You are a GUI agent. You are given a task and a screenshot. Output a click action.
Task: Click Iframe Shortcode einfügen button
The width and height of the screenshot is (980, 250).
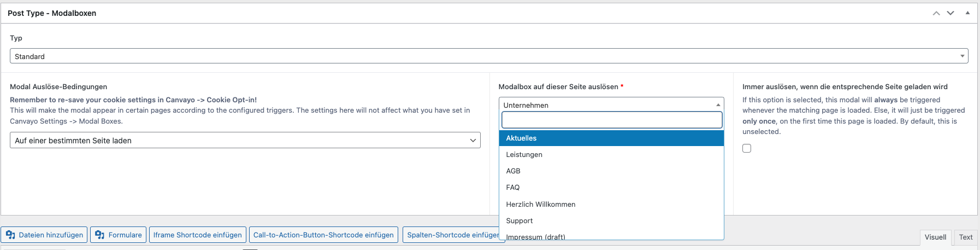(x=197, y=235)
